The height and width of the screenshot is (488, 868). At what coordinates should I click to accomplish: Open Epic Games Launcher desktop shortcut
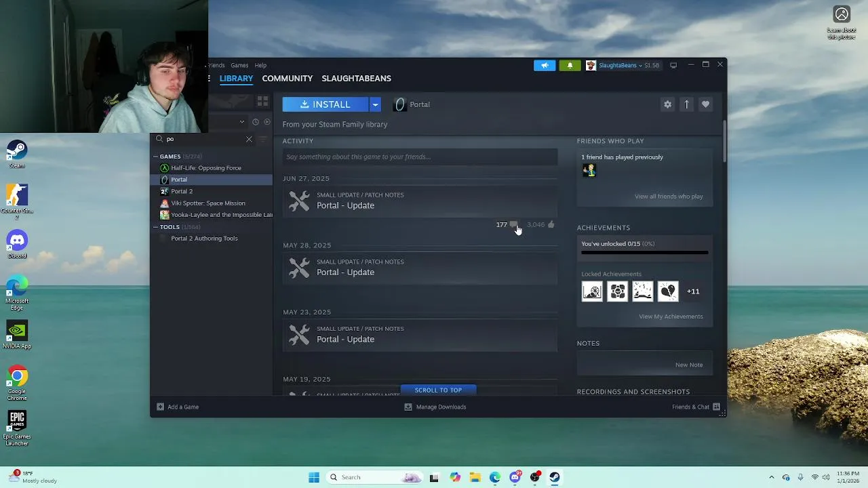[17, 428]
